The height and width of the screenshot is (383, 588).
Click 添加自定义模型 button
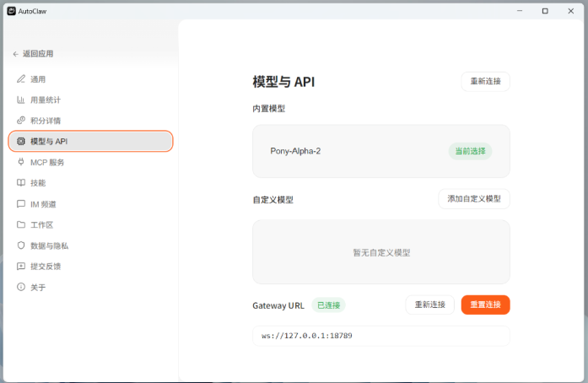(x=474, y=199)
